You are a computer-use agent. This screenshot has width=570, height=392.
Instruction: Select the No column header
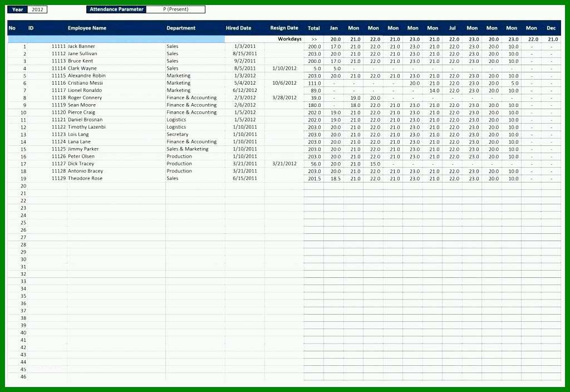[x=12, y=28]
